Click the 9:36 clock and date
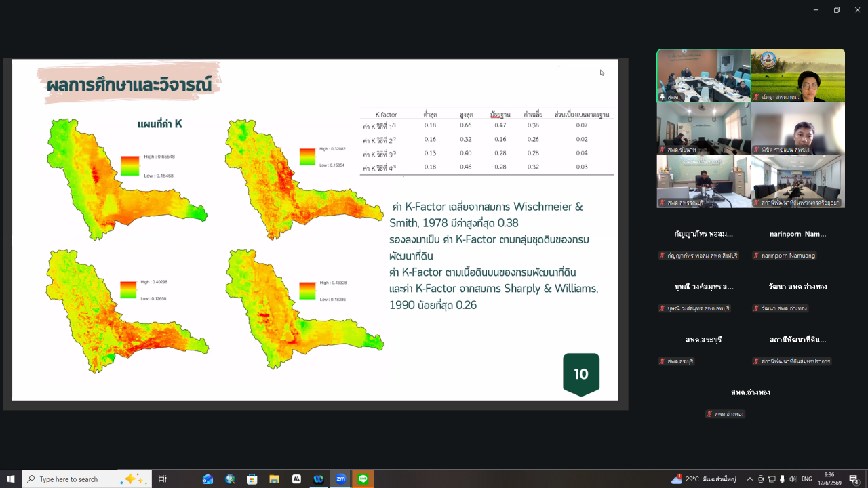The height and width of the screenshot is (488, 868). (x=829, y=479)
